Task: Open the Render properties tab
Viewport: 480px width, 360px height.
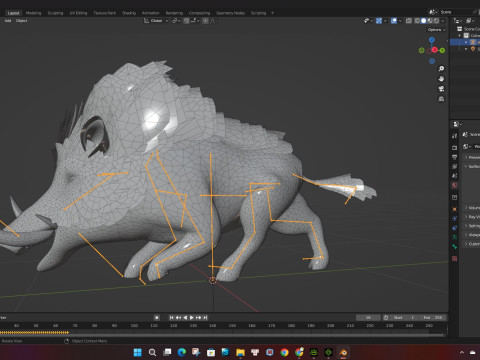Action: click(x=454, y=147)
